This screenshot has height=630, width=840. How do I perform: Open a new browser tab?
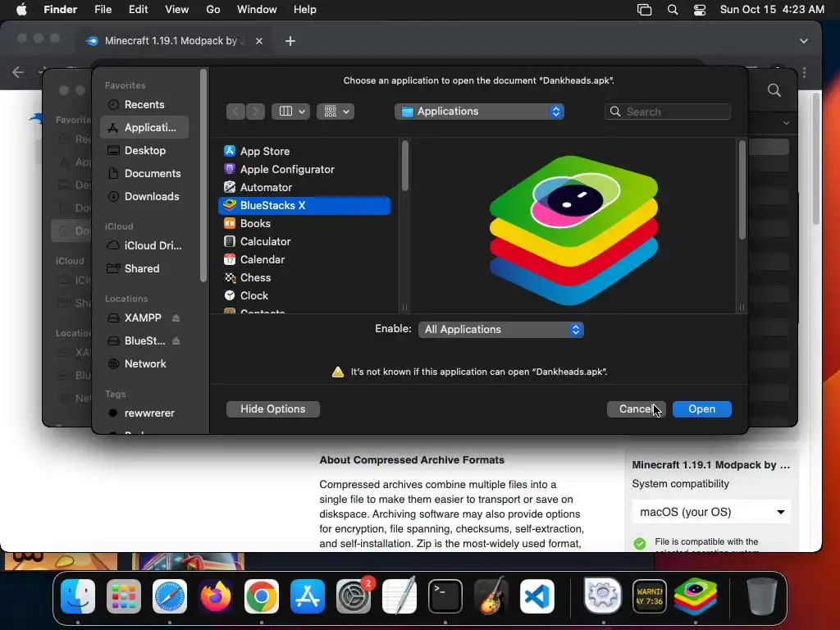[290, 41]
